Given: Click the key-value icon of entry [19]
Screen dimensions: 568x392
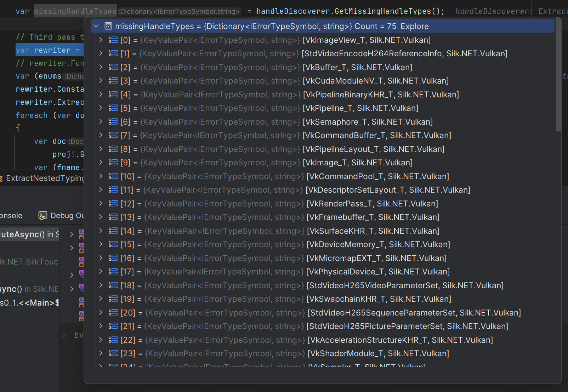Looking at the screenshot, I should (113, 299).
